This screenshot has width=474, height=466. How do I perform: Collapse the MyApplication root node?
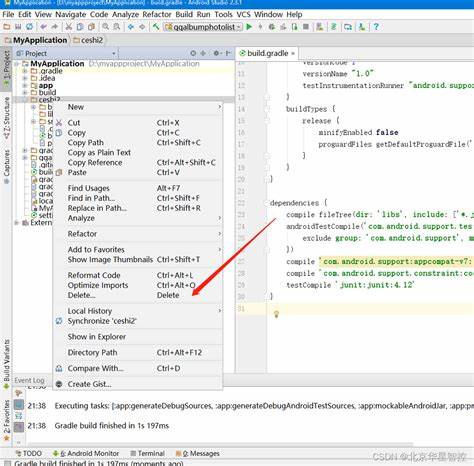click(16, 64)
